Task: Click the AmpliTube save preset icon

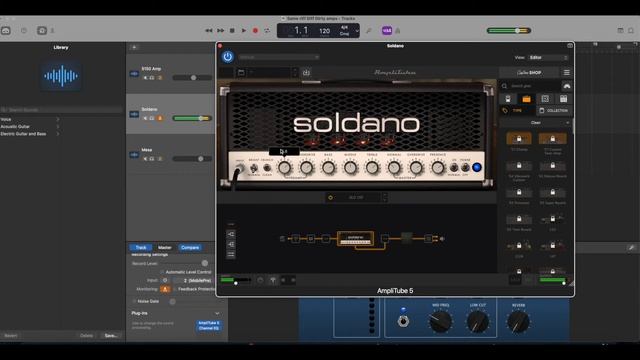Action: [x=306, y=73]
